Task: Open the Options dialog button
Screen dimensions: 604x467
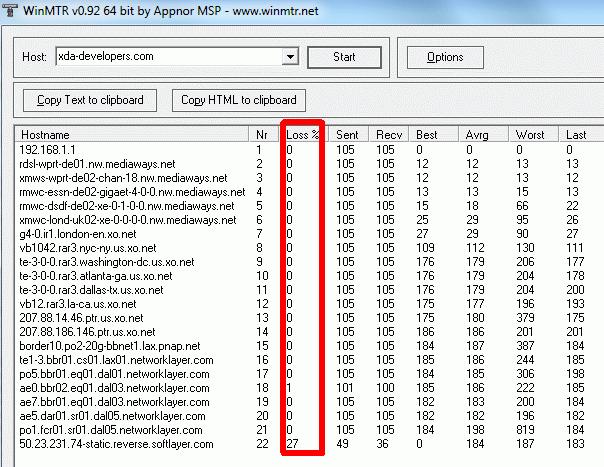Action: (x=445, y=57)
